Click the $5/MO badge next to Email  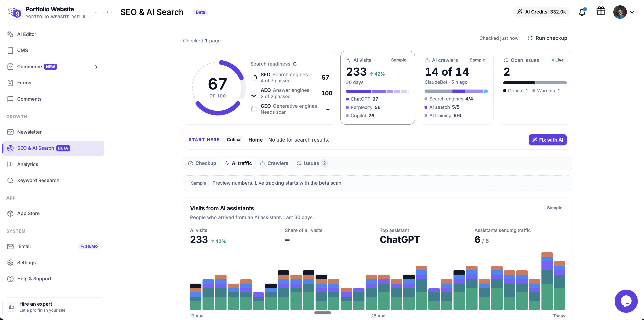click(x=89, y=246)
